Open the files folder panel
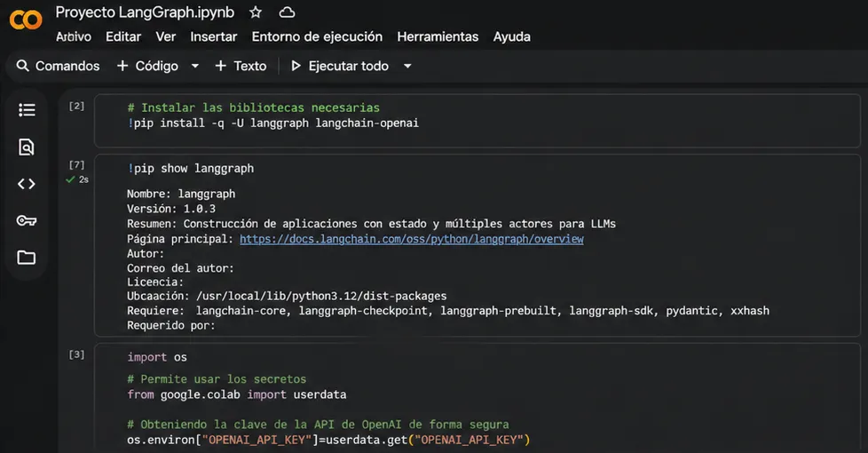Screen dimensions: 868x453 tap(27, 258)
